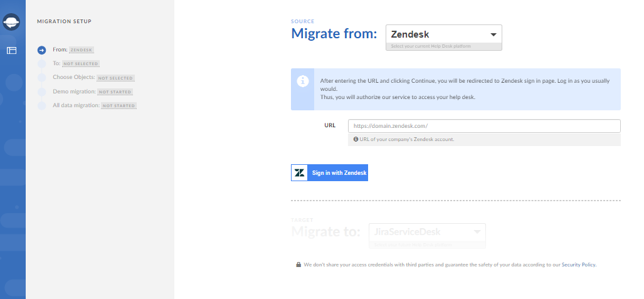644x299 pixels.
Task: Open the Migrate to JiraServiceDesk dropdown
Action: (428, 233)
